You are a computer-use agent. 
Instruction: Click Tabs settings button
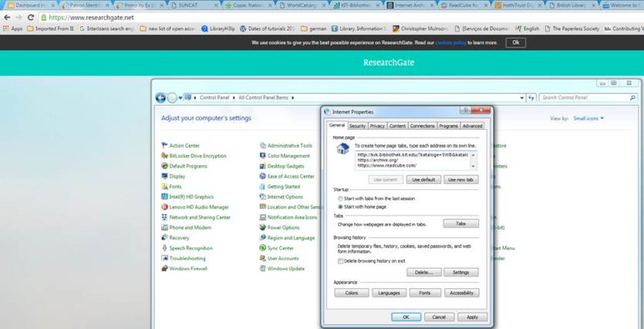click(461, 224)
